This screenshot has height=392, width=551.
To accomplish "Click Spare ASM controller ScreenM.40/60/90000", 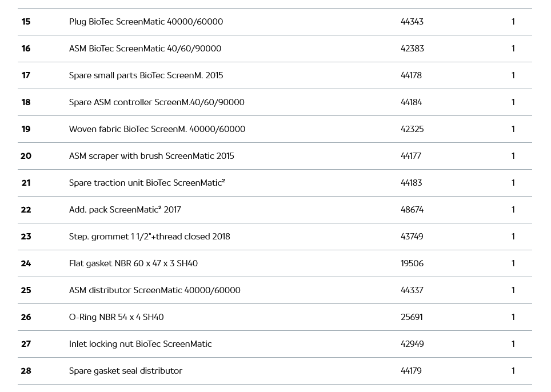I will [156, 102].
